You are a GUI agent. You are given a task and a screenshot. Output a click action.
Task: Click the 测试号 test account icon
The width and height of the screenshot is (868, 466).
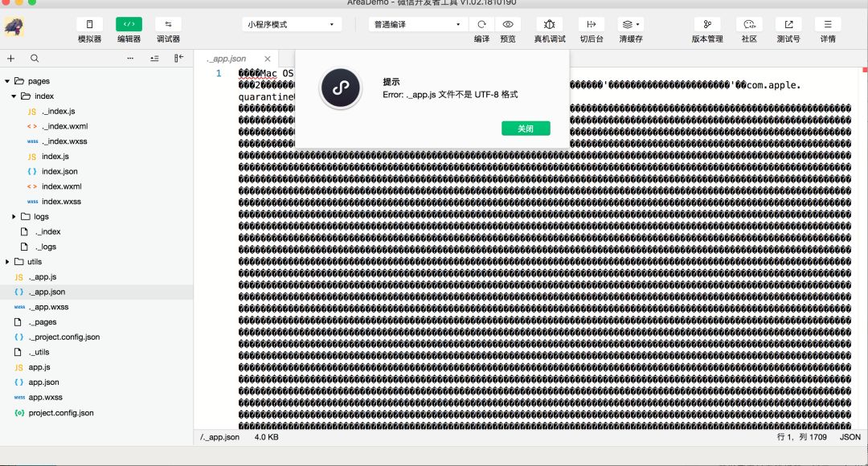(x=788, y=24)
